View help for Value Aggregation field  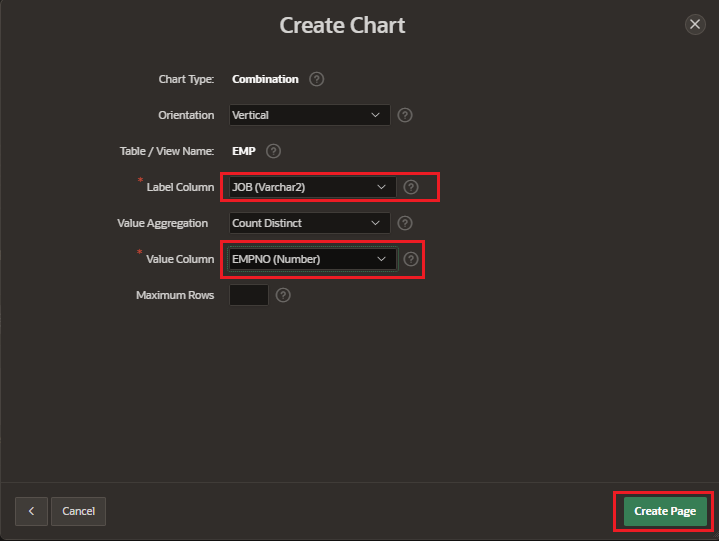coord(405,223)
